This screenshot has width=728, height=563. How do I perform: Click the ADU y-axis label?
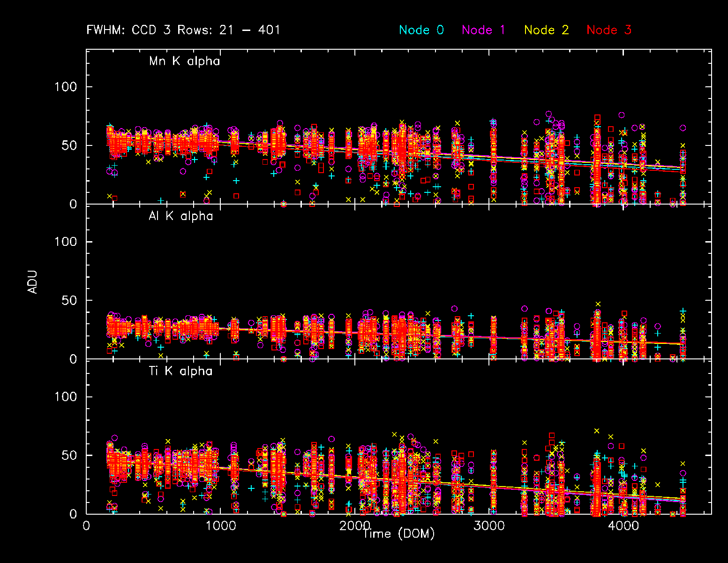coord(32,282)
